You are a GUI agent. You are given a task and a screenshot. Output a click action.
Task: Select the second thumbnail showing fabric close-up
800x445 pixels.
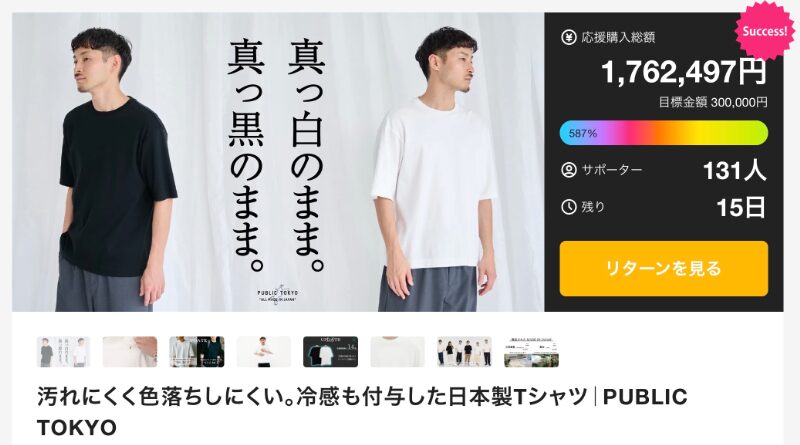[x=130, y=352]
